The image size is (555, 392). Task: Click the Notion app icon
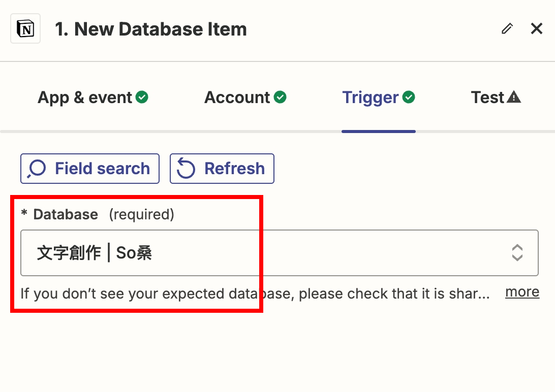(x=25, y=29)
